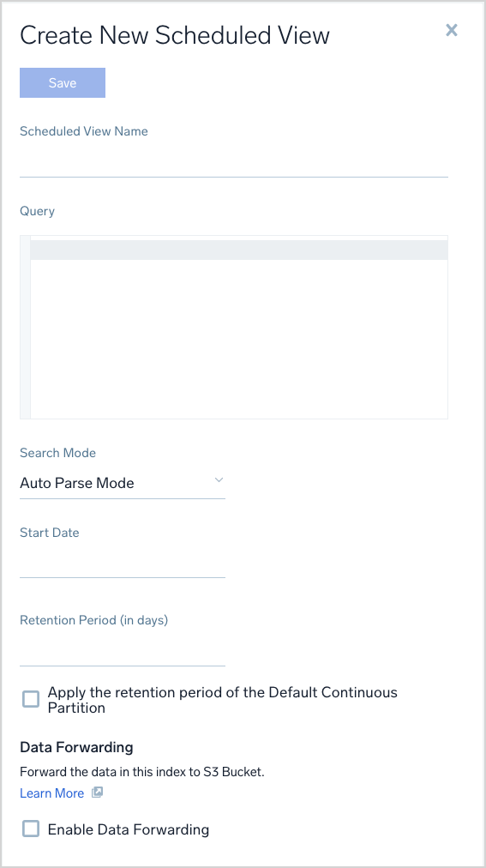Enable Data Forwarding checkbox
Image resolution: width=486 pixels, height=868 pixels.
pos(31,829)
